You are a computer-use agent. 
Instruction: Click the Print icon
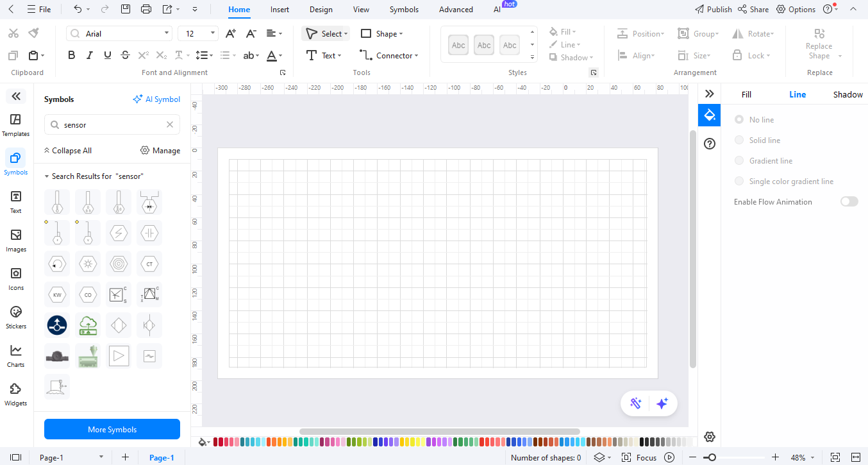click(146, 9)
